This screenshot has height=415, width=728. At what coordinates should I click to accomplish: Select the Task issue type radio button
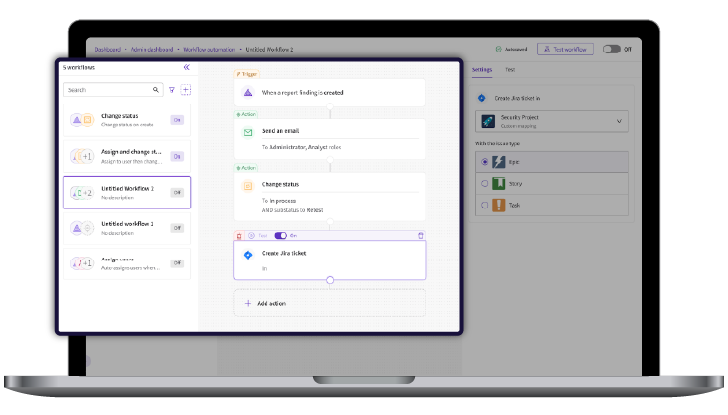485,205
